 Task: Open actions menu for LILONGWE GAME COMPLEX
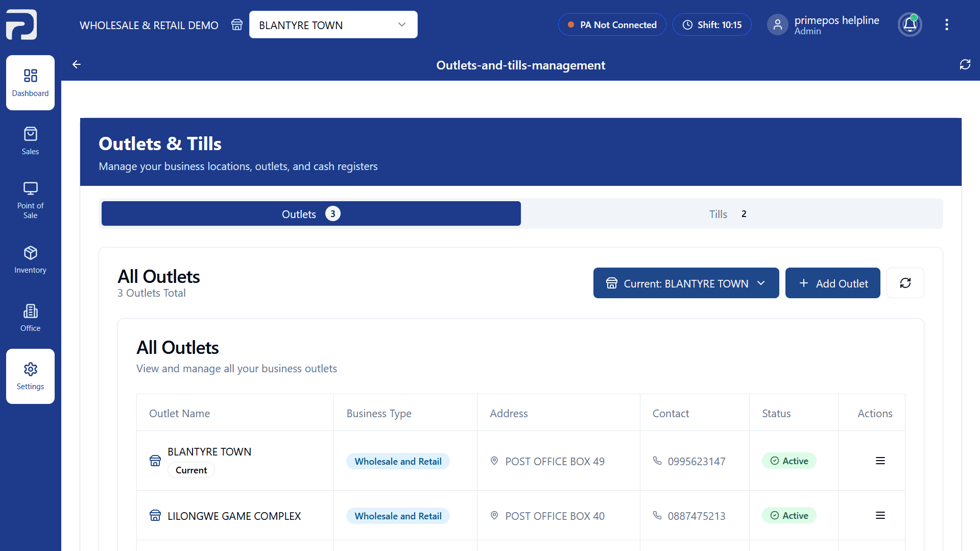(x=880, y=515)
